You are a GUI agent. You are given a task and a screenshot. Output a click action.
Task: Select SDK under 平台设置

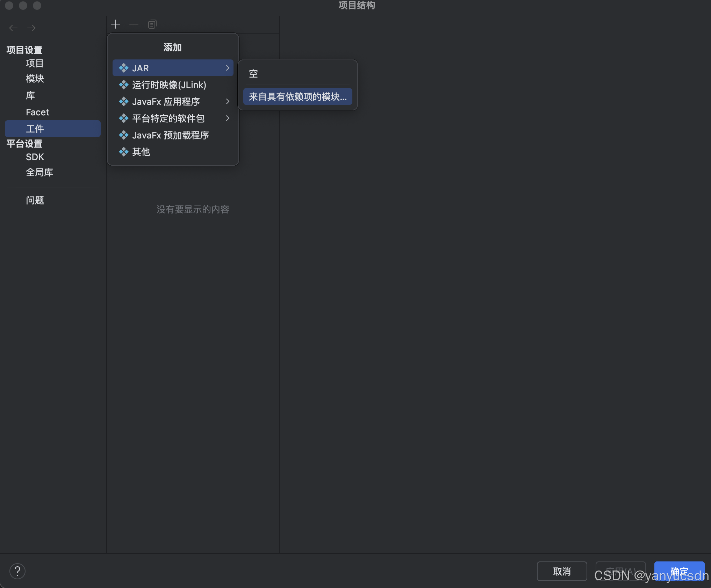35,157
